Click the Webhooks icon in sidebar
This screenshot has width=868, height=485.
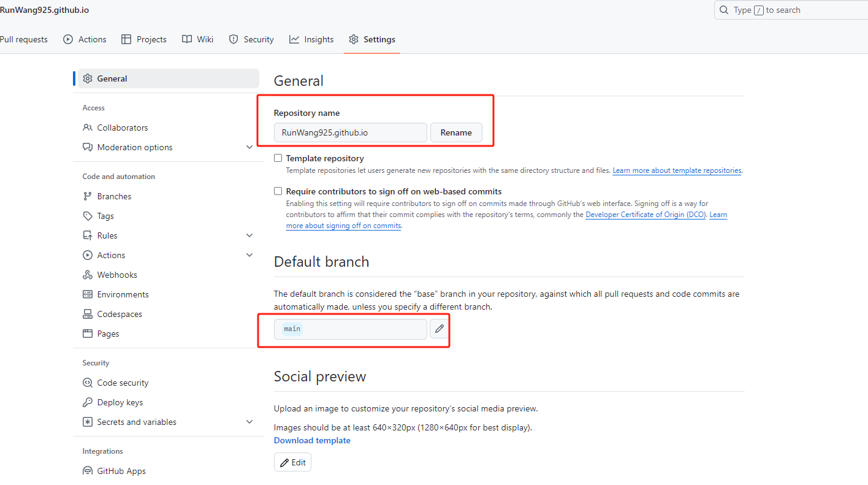pyautogui.click(x=88, y=275)
